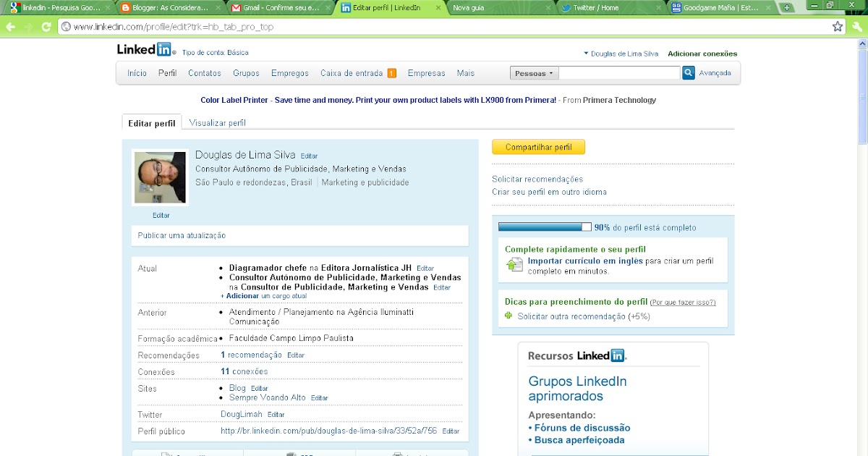868x456 pixels.
Task: Bookmark this page with the star icon
Action: click(x=838, y=27)
